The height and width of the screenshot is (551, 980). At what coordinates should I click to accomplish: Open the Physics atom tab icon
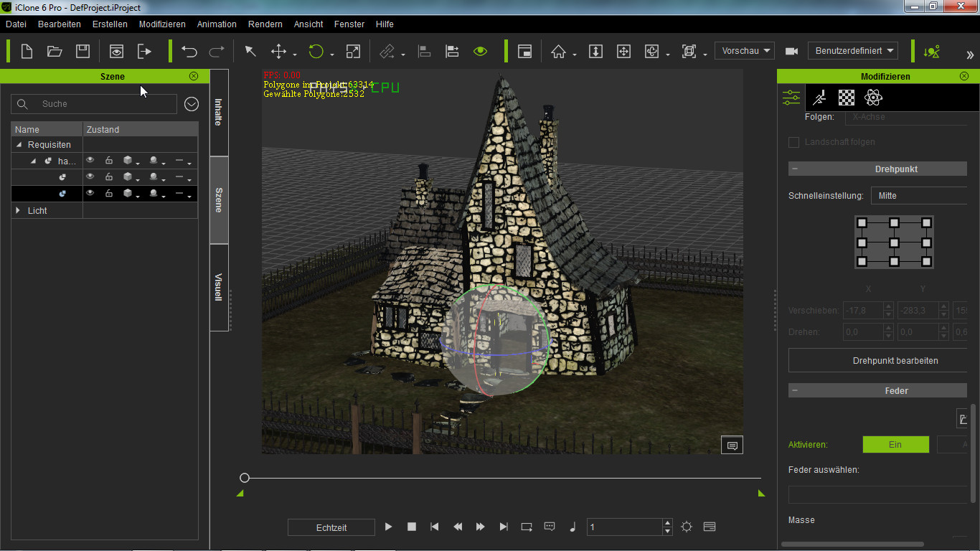click(873, 98)
